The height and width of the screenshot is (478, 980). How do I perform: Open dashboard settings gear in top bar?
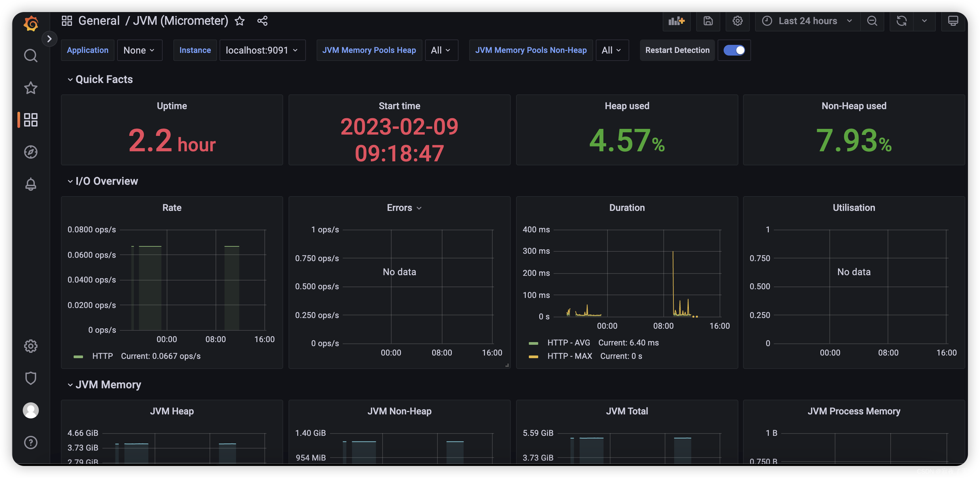(x=738, y=21)
